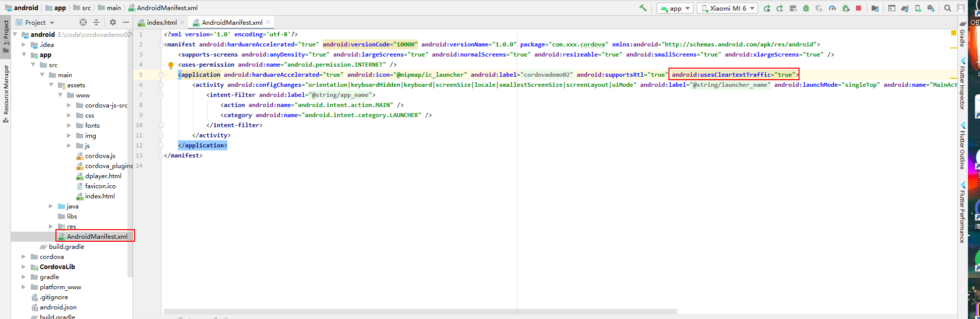Click the editor horizontal scrollbar
Screen dimensions: 980x319
coord(420,311)
